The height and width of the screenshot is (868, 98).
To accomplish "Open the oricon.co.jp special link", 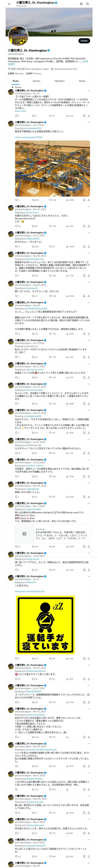I will point(28,137).
